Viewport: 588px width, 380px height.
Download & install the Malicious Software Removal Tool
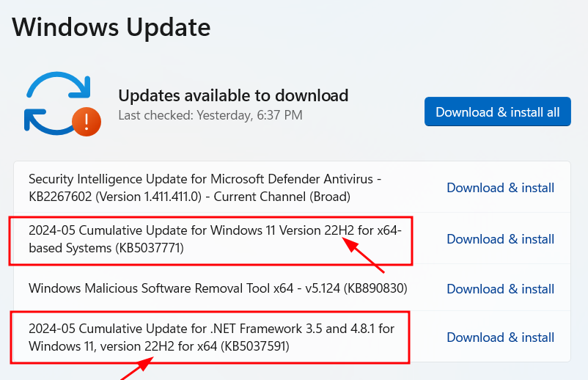point(500,289)
